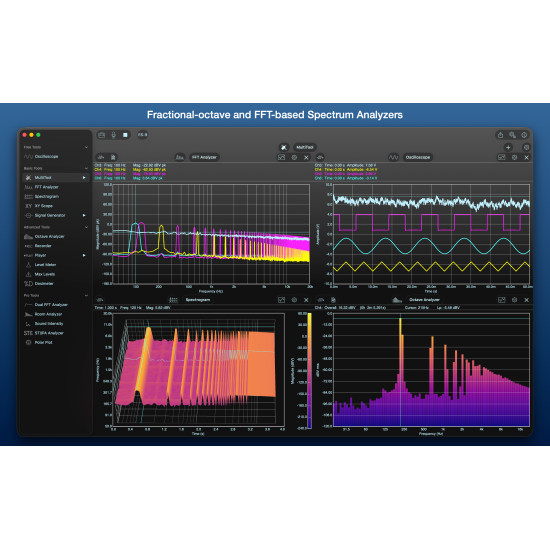Click the share icon at top right
The height and width of the screenshot is (550, 550).
[x=501, y=135]
